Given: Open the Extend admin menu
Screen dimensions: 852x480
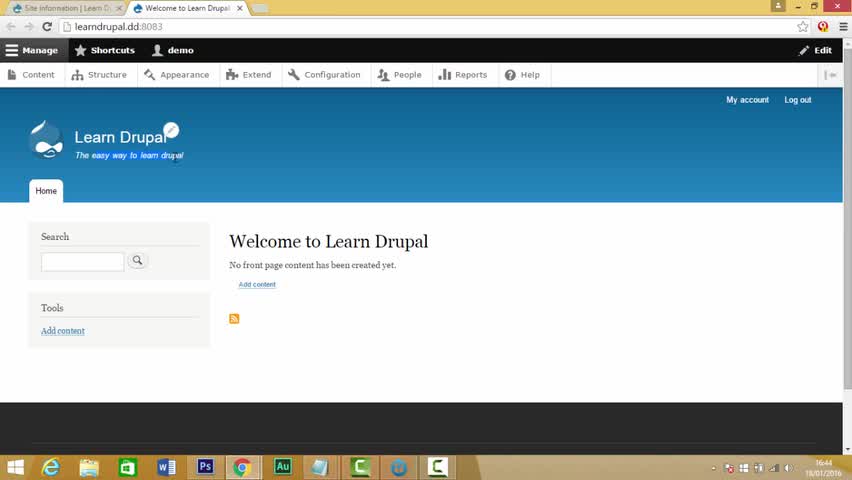Looking at the screenshot, I should pyautogui.click(x=248, y=75).
